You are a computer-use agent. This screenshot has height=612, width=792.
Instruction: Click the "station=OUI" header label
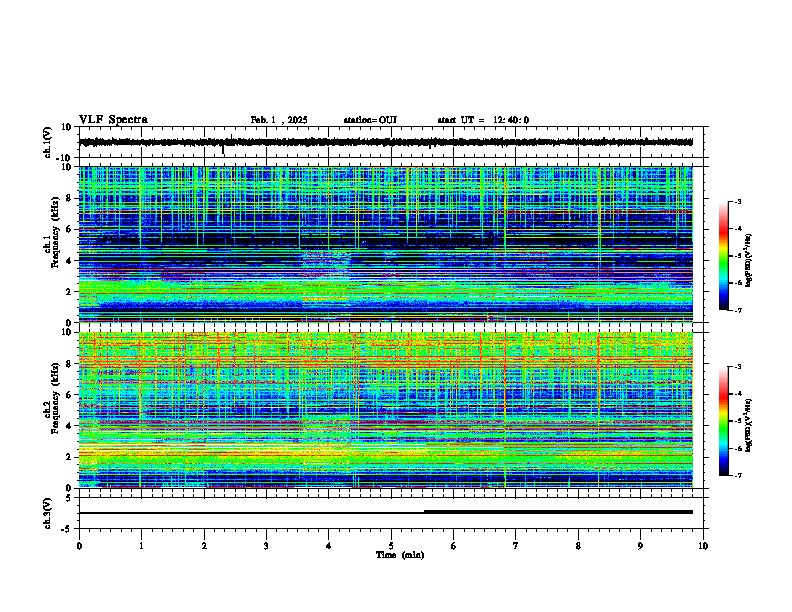[370, 120]
